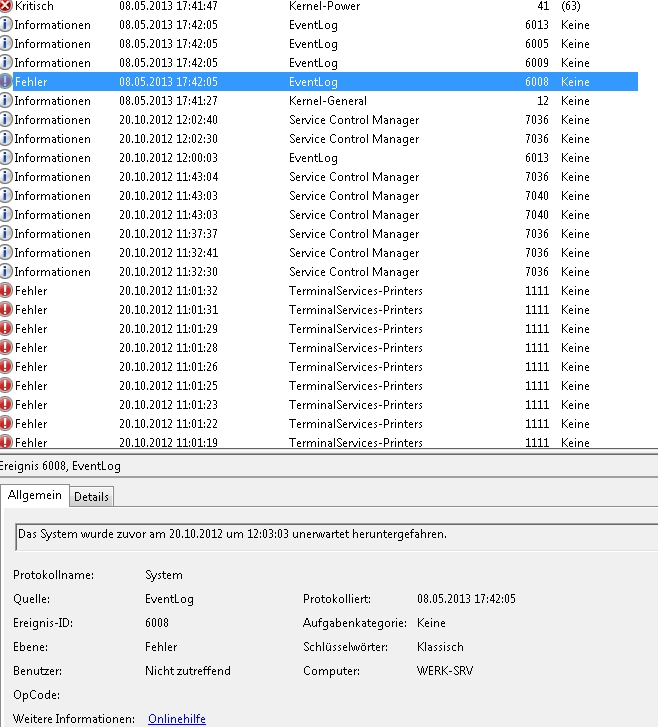Open the Details tab
658x727 pixels.
91,497
